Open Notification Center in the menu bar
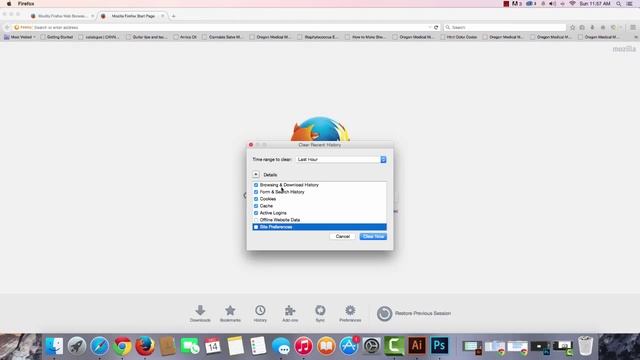 pyautogui.click(x=630, y=4)
